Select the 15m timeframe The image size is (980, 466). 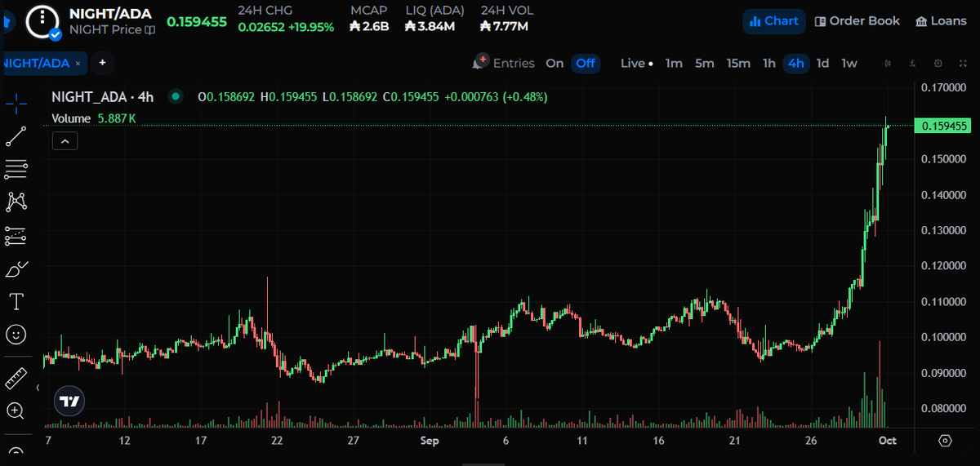(738, 63)
